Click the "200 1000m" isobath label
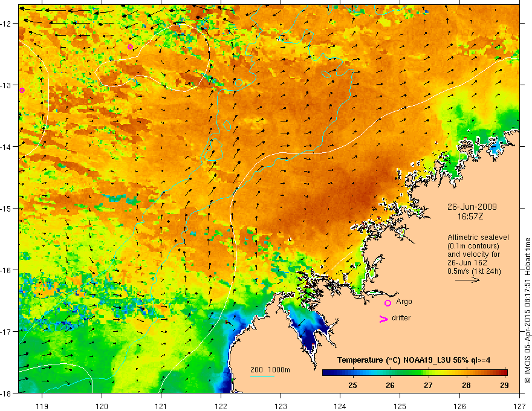This screenshot has width=532, height=411. click(270, 370)
